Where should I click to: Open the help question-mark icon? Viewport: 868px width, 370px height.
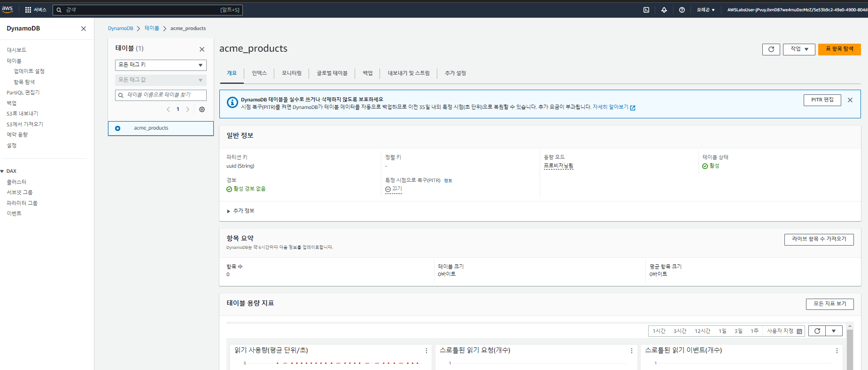click(x=682, y=10)
